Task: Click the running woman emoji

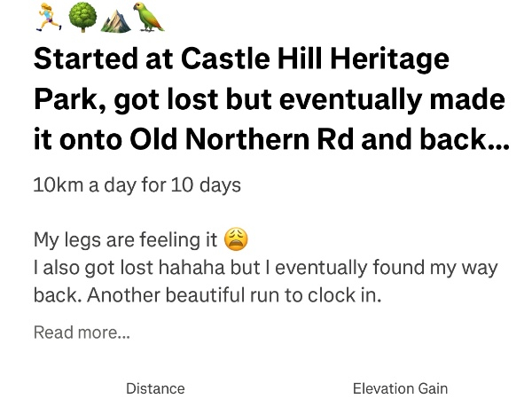Action: 47,15
